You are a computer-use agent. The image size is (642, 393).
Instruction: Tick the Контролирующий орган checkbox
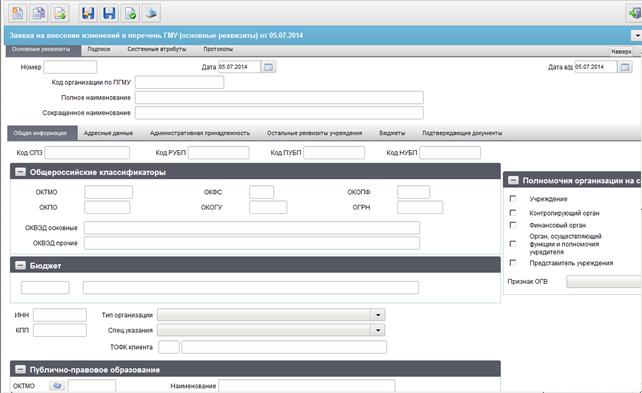pos(513,213)
